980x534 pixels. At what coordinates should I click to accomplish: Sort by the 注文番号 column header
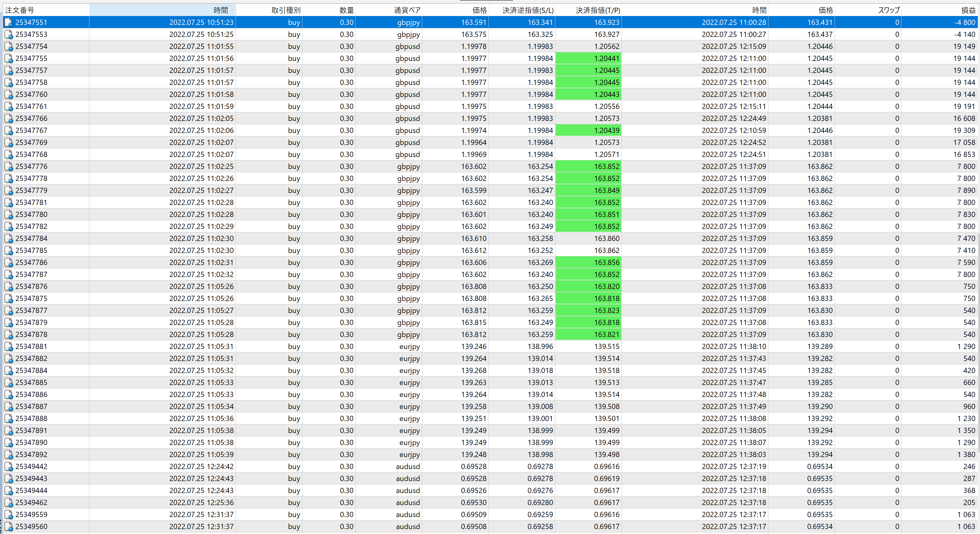coord(46,10)
